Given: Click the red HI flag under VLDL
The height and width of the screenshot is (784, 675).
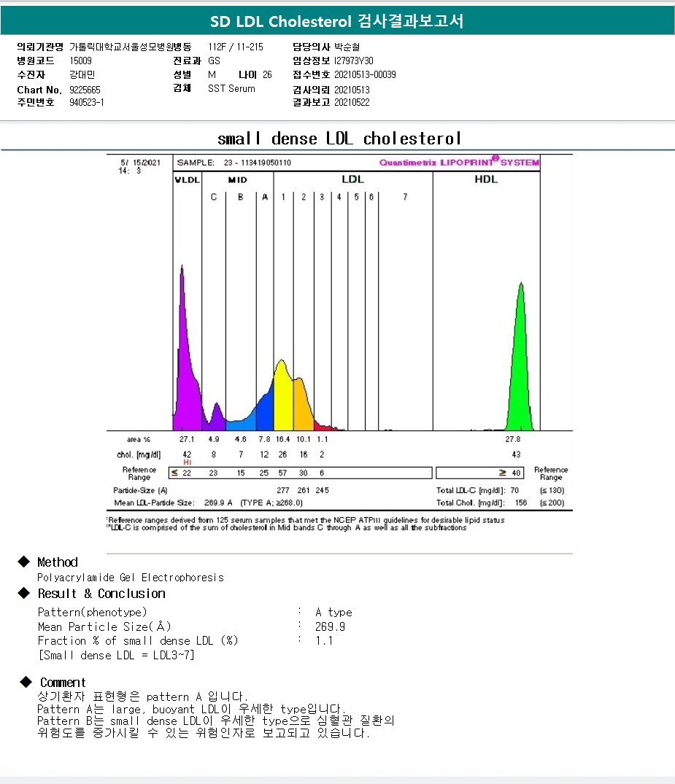Looking at the screenshot, I should tap(187, 462).
